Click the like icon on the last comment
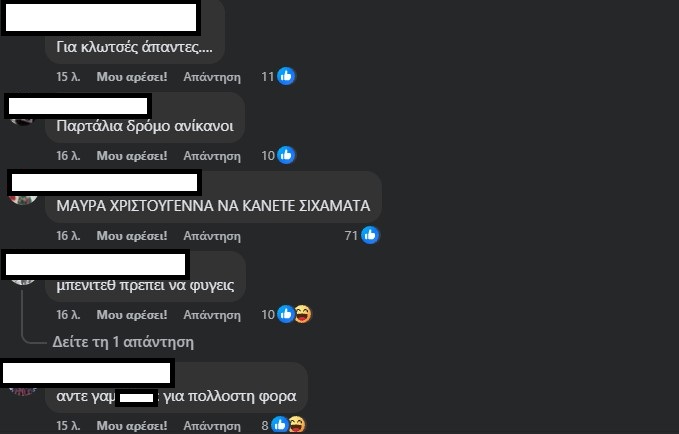The image size is (679, 434). [280, 425]
